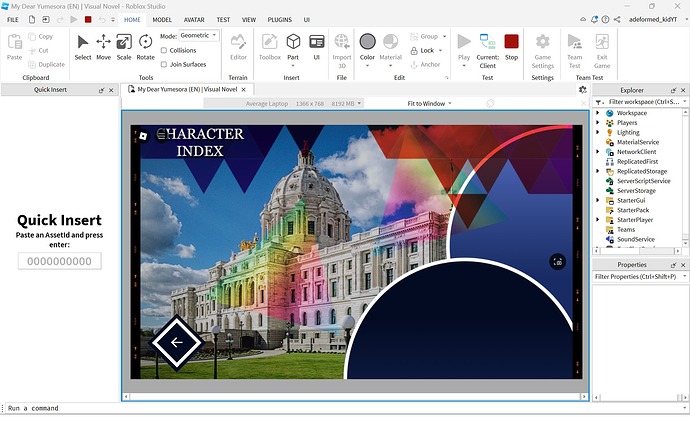This screenshot has width=690, height=430.
Task: Select Lighting in Explorer
Action: click(x=628, y=132)
